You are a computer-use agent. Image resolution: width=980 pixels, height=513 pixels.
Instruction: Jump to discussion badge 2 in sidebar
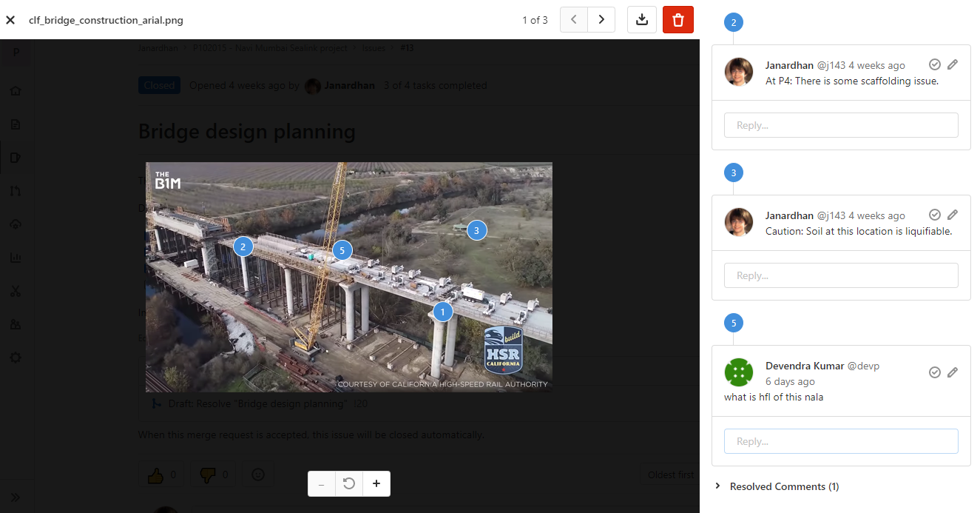click(x=733, y=23)
